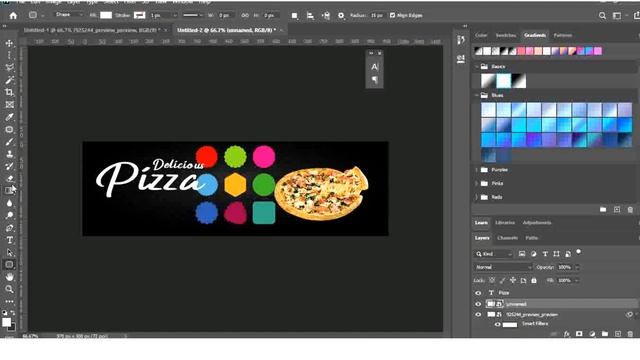Select the Brush tool
Screen dimensions: 640x360
click(x=9, y=142)
